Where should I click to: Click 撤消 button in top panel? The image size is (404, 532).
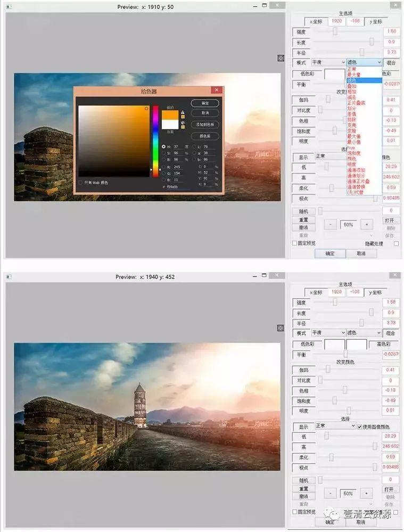point(303,228)
